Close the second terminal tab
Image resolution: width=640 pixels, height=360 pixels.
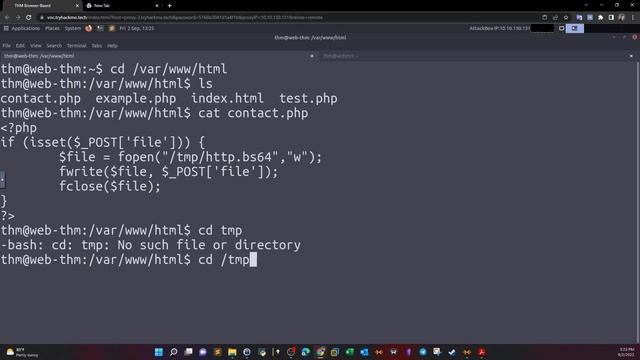click(631, 56)
